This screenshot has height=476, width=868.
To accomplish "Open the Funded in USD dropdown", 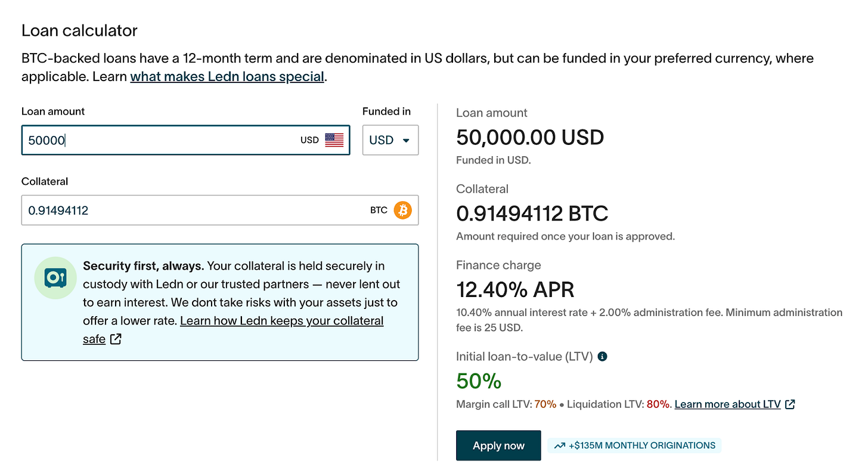I will [x=390, y=140].
